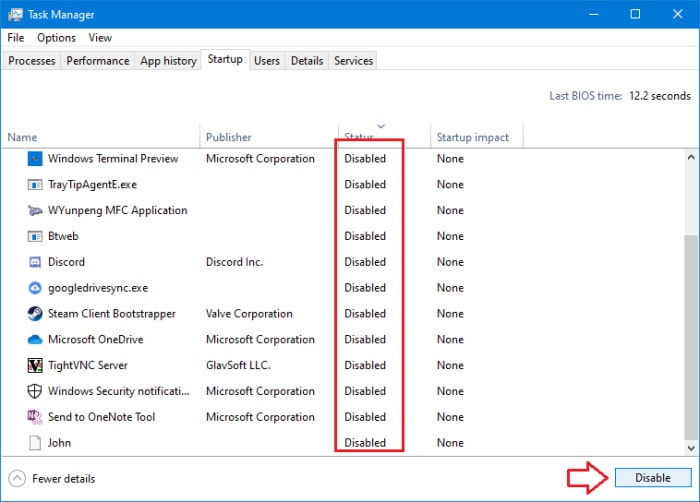Switch to the Details tab

coord(307,61)
